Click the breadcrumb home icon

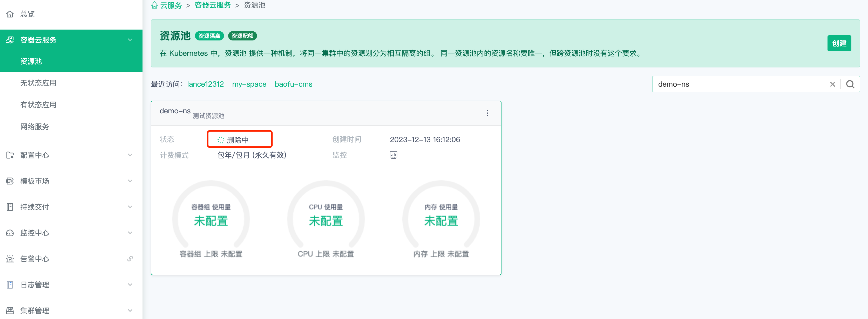tap(154, 5)
